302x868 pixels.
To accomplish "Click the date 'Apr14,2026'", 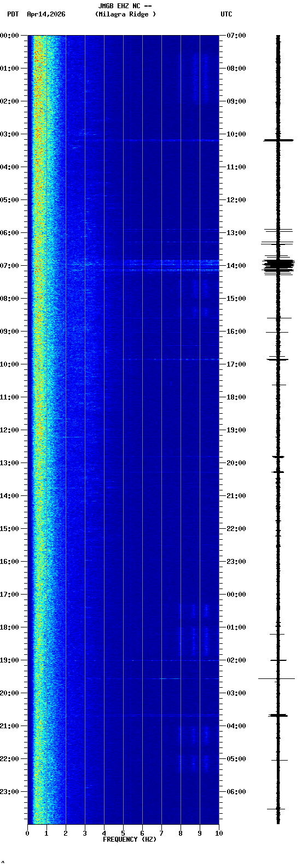I will click(46, 14).
